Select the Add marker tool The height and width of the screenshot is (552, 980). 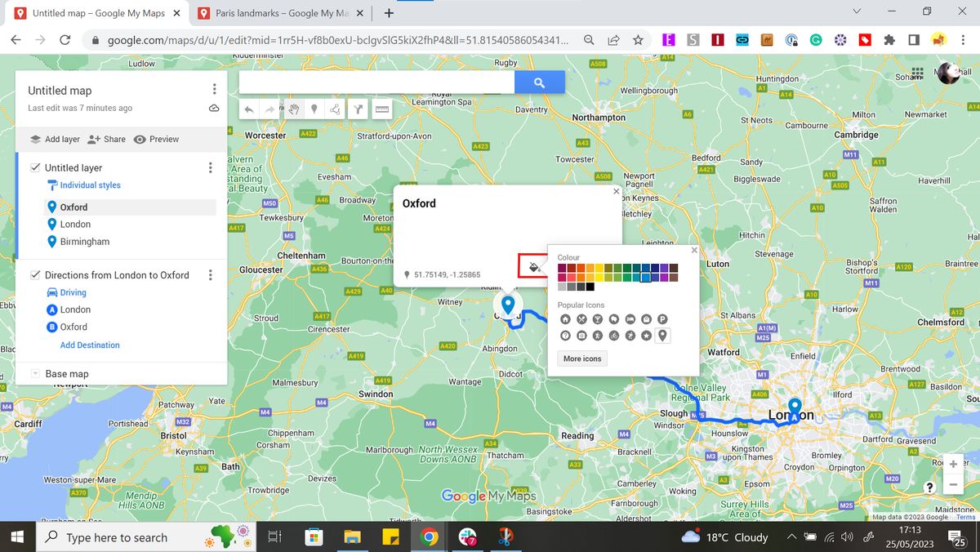314,109
